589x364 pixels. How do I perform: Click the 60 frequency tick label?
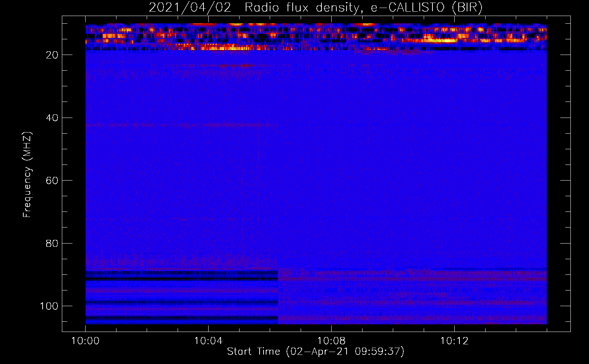point(52,181)
